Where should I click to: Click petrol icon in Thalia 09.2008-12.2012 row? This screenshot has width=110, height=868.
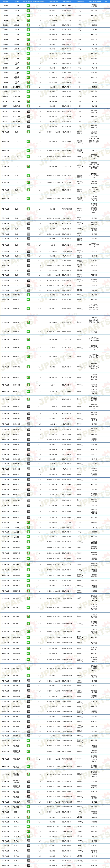pos(28,826)
